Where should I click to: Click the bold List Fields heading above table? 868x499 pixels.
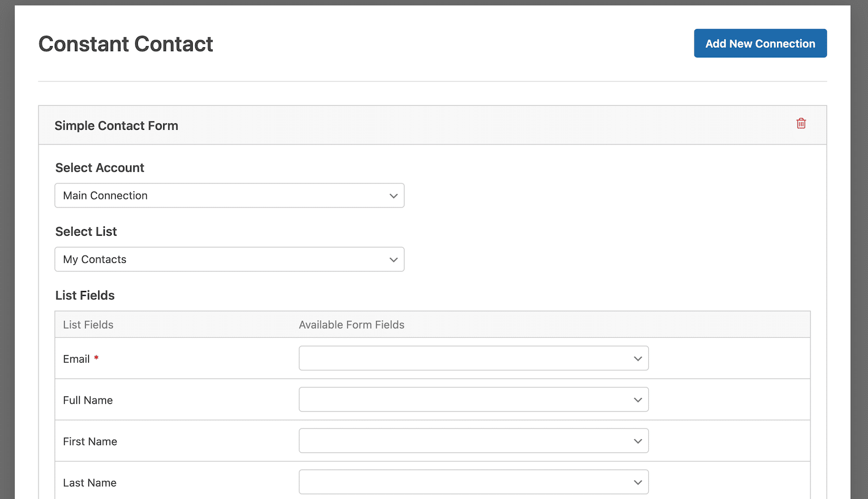[x=85, y=295]
